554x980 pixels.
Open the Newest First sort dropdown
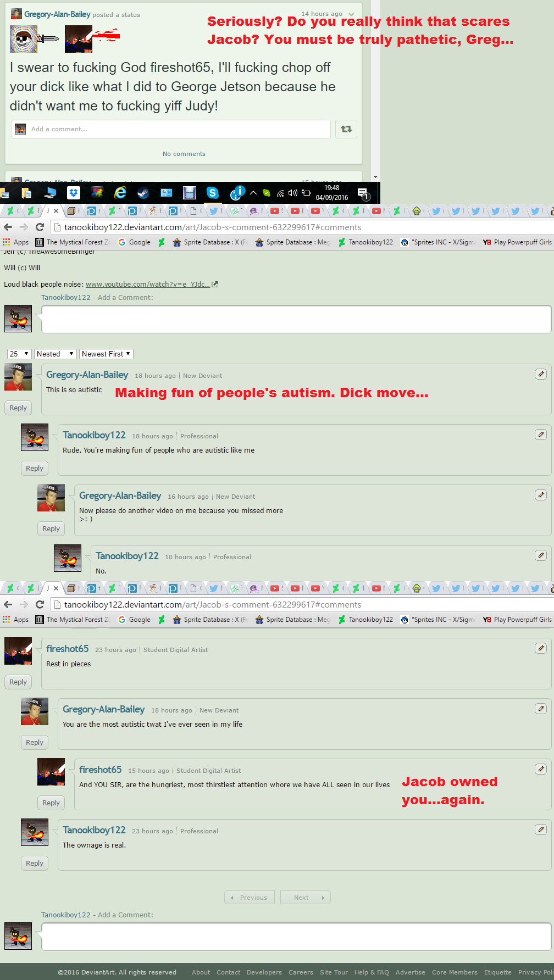106,354
